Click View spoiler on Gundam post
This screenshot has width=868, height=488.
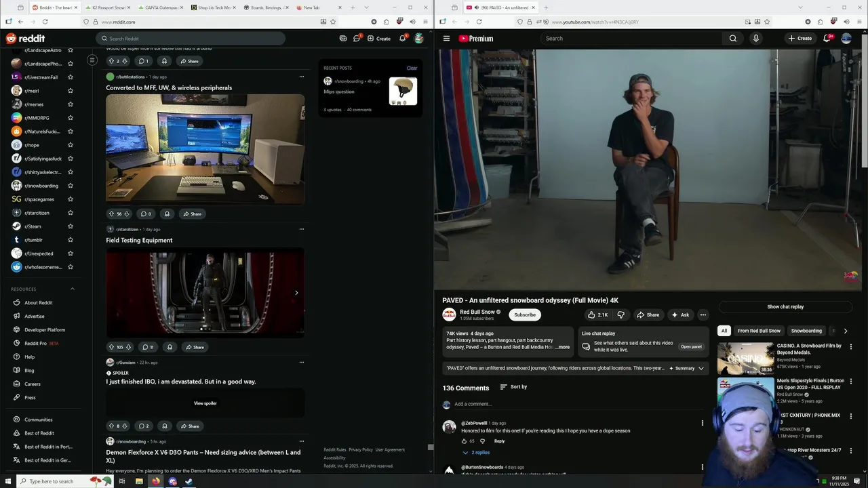tap(205, 403)
